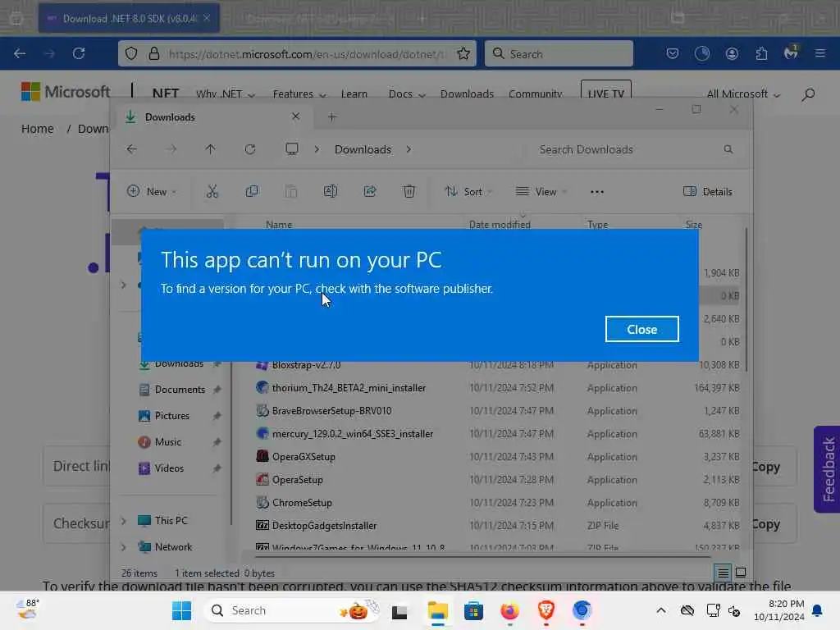Toggle the Details pane button

tap(707, 191)
